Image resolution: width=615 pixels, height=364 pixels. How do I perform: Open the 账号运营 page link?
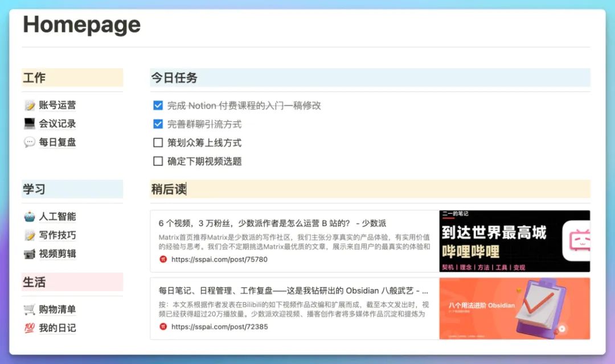[58, 105]
